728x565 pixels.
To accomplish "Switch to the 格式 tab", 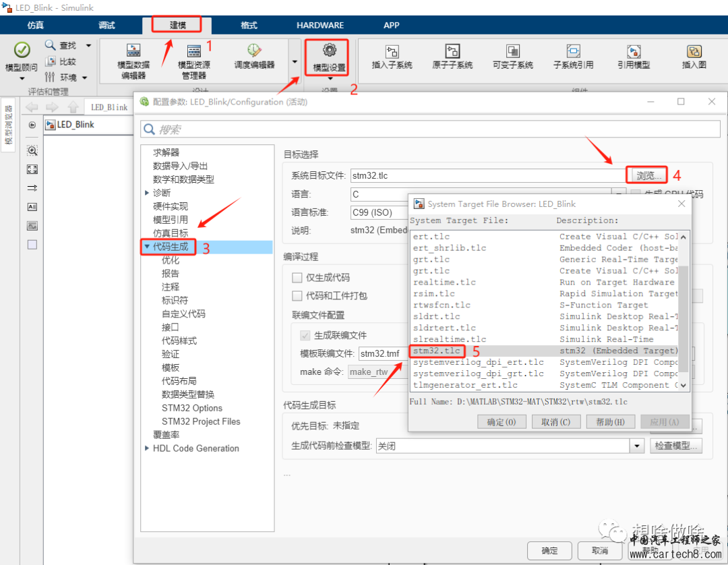I will [249, 25].
